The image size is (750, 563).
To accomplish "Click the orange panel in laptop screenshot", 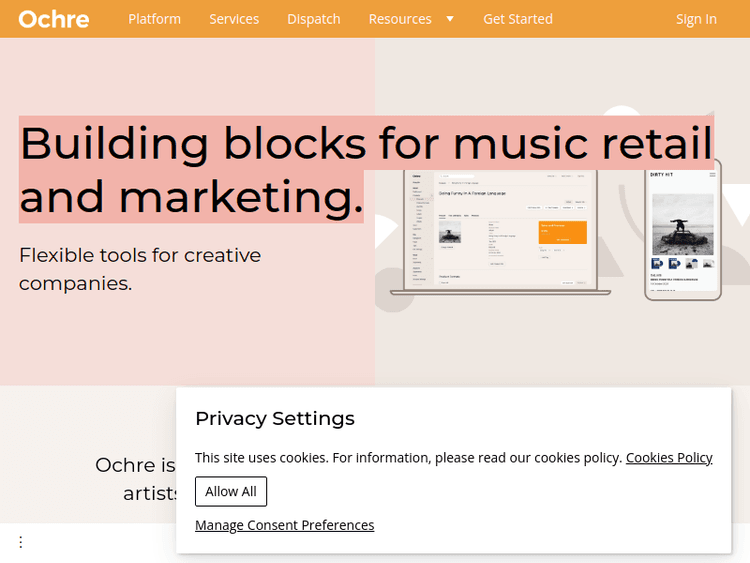I will 562,233.
